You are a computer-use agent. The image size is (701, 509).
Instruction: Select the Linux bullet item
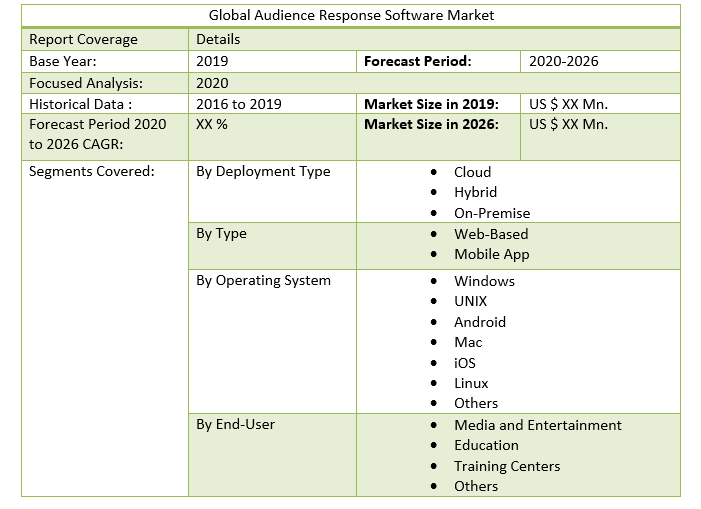471,383
